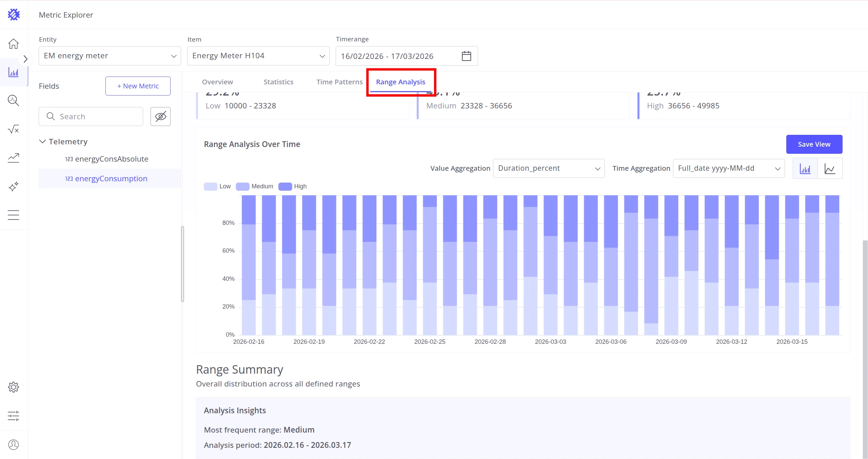Toggle Low series in chart legend
The image size is (868, 459).
(217, 186)
